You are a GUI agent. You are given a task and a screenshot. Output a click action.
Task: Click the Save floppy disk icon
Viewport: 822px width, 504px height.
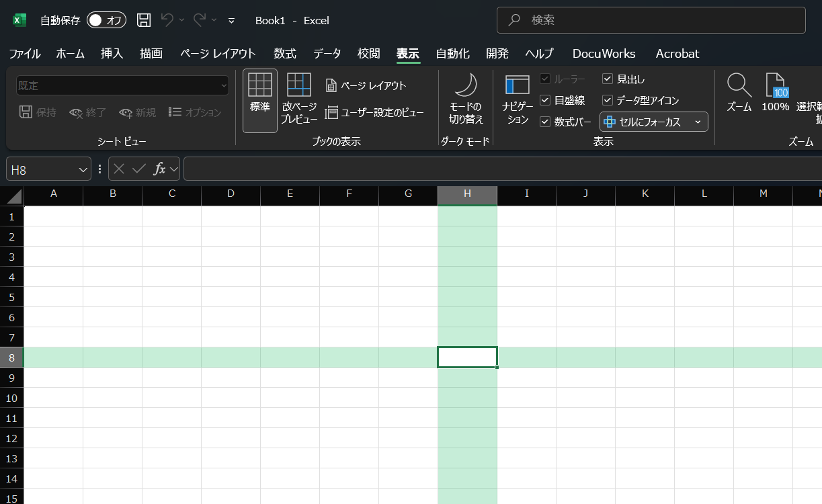coord(144,20)
